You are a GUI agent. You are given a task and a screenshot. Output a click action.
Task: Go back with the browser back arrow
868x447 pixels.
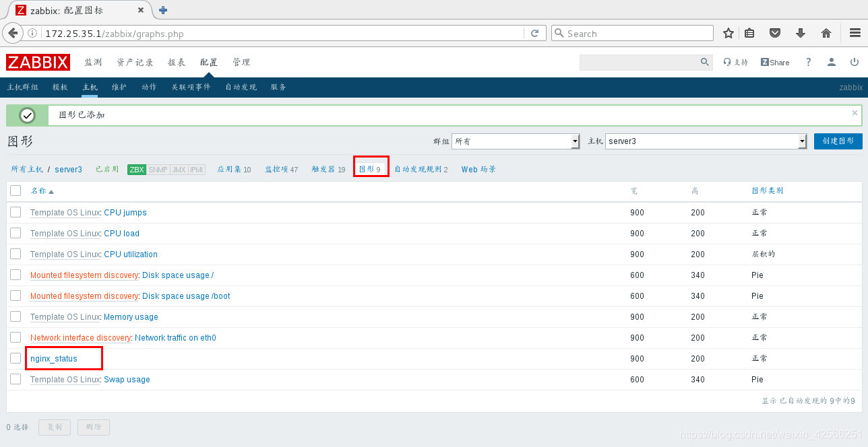pos(13,33)
